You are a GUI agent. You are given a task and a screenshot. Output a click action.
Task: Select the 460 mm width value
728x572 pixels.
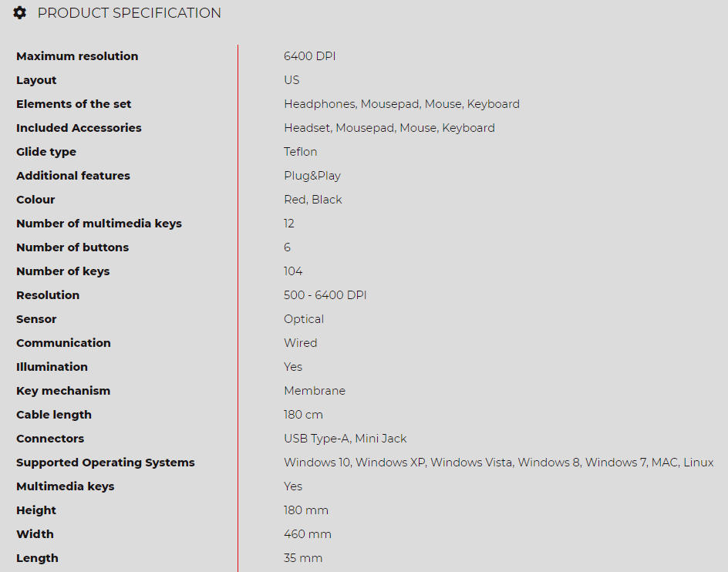[308, 534]
